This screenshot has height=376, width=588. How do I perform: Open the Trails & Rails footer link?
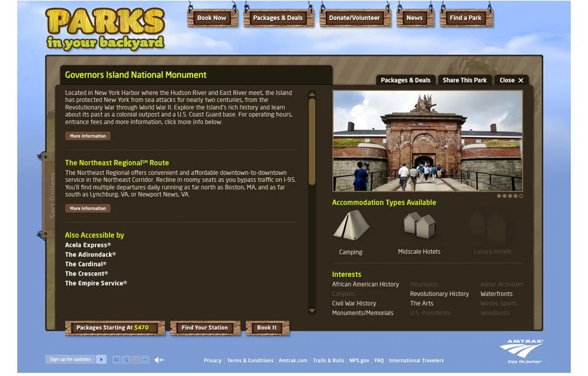328,361
